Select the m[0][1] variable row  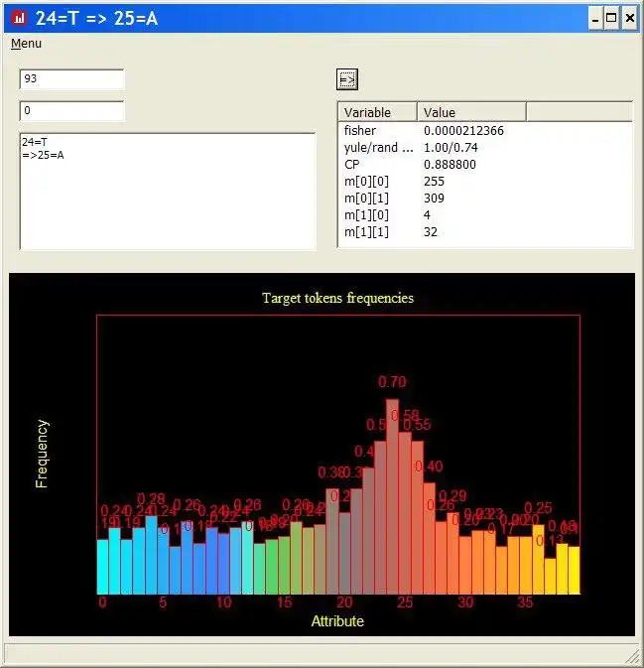[x=485, y=199]
